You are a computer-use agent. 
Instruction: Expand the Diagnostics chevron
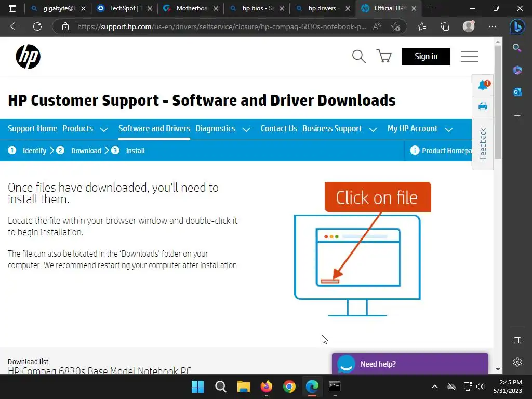tap(246, 129)
